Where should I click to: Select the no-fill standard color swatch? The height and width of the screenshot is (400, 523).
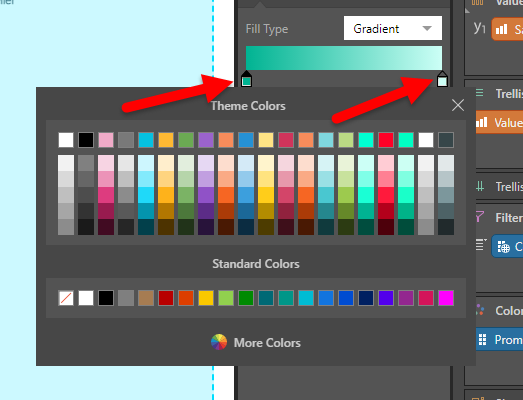coord(66,298)
